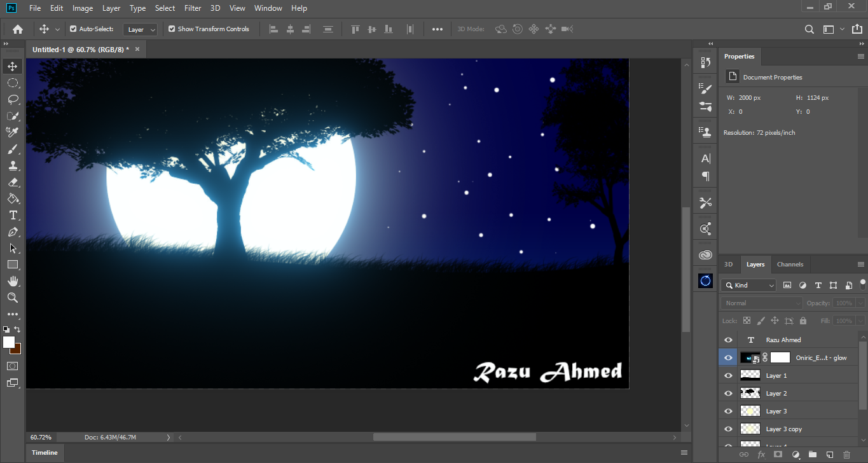Open the Filter menu
This screenshot has width=868, height=463.
193,8
